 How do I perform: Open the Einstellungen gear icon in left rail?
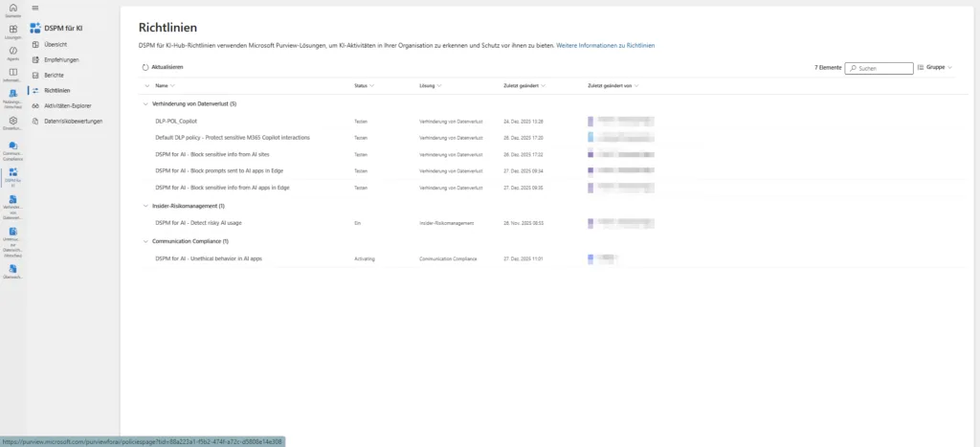pos(12,120)
